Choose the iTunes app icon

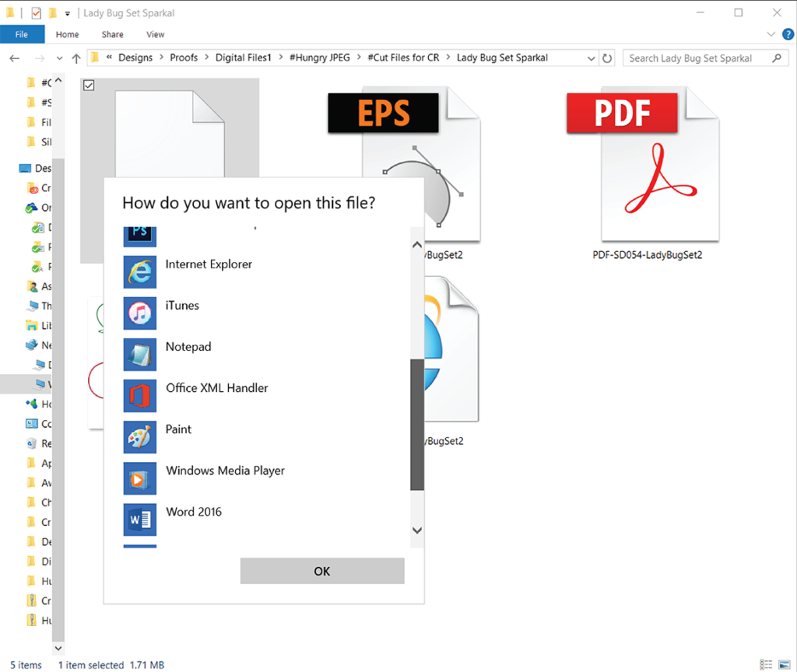tap(140, 313)
